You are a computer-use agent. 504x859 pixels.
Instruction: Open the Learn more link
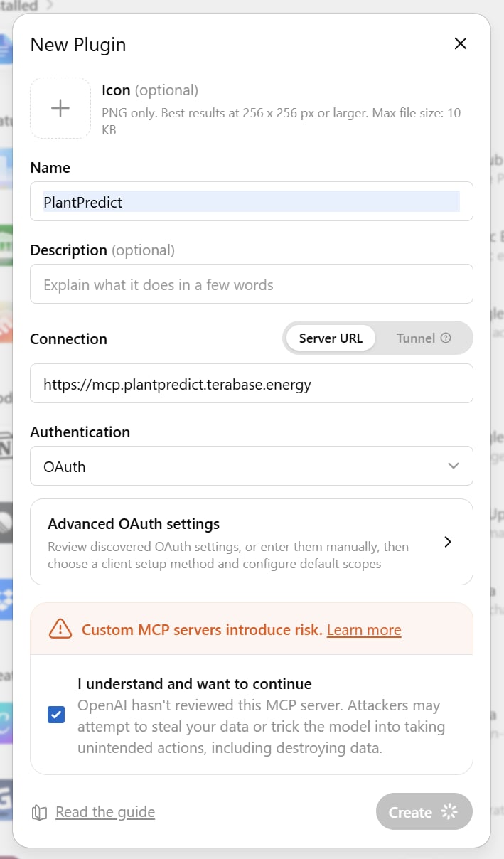[x=364, y=630]
